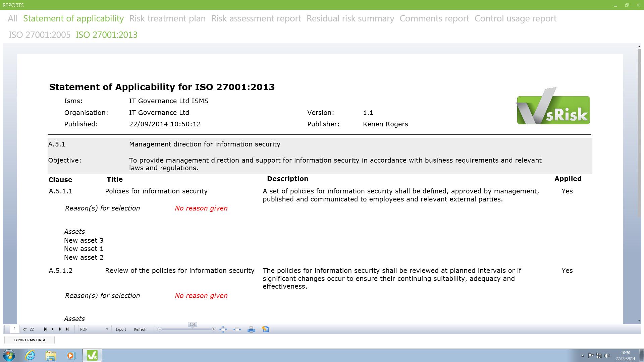Click the Applied 'Yes' for A.5.1.1

click(567, 191)
